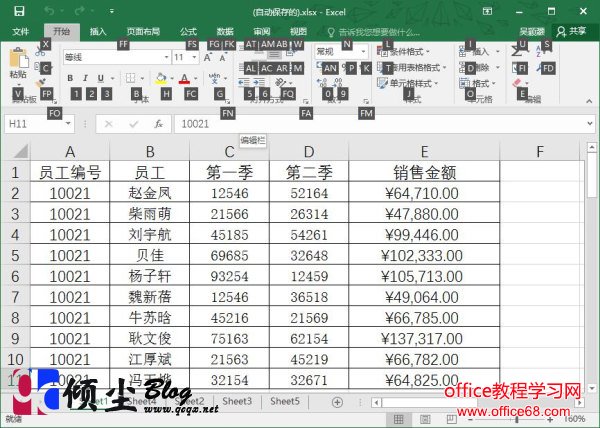The width and height of the screenshot is (600, 428).
Task: Switch to the 视图 ribbon tab
Action: [x=298, y=32]
